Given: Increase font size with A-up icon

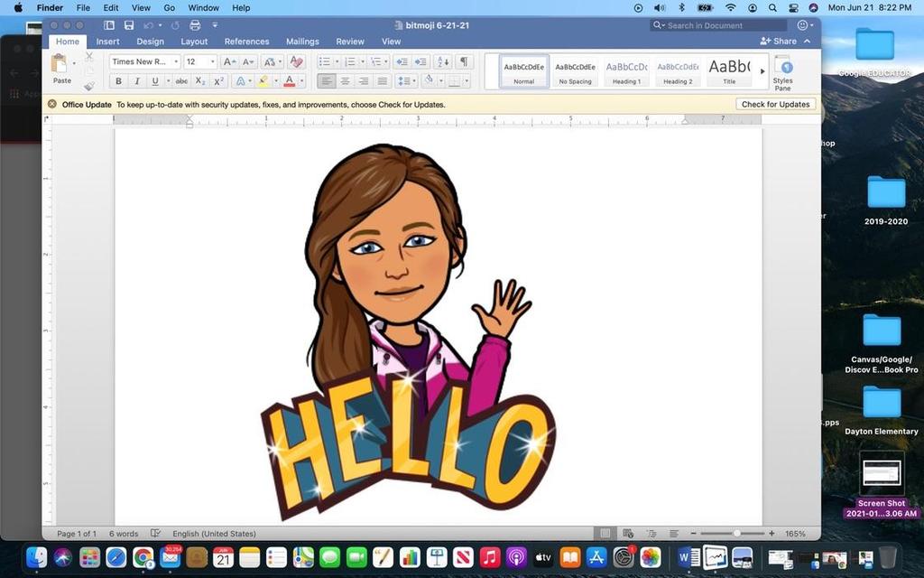Looking at the screenshot, I should click(230, 61).
